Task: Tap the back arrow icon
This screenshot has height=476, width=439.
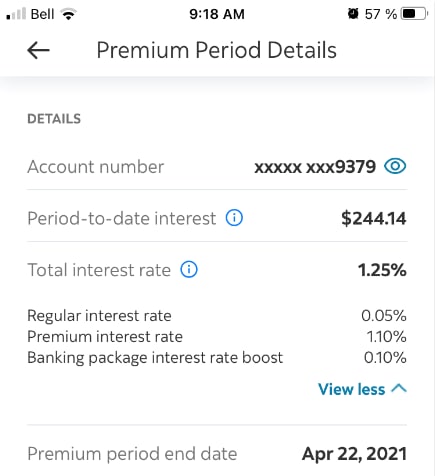Action: coord(38,50)
